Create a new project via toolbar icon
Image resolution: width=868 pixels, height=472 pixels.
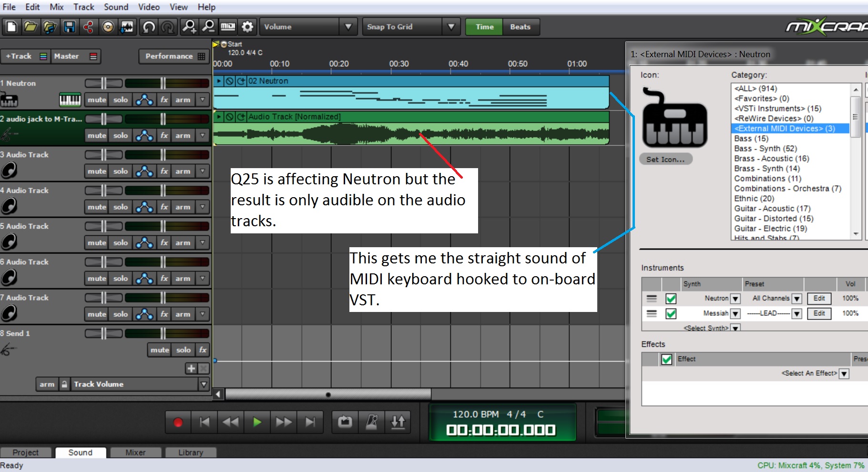point(11,27)
